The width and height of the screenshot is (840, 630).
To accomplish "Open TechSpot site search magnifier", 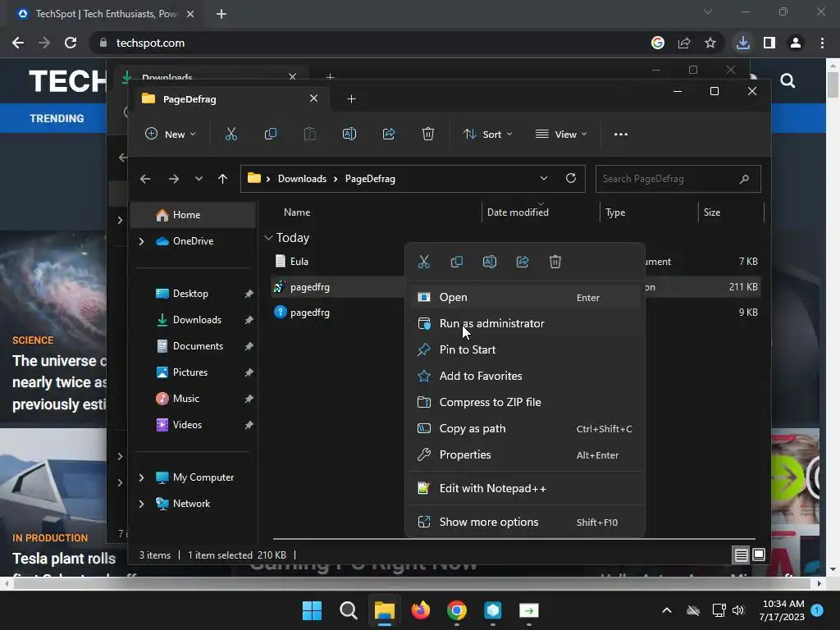I will [787, 81].
